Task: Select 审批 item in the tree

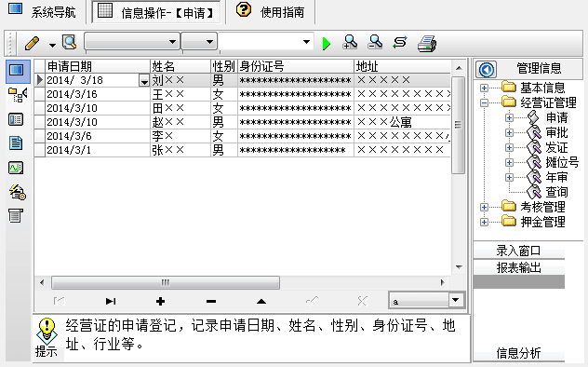Action: pyautogui.click(x=556, y=132)
